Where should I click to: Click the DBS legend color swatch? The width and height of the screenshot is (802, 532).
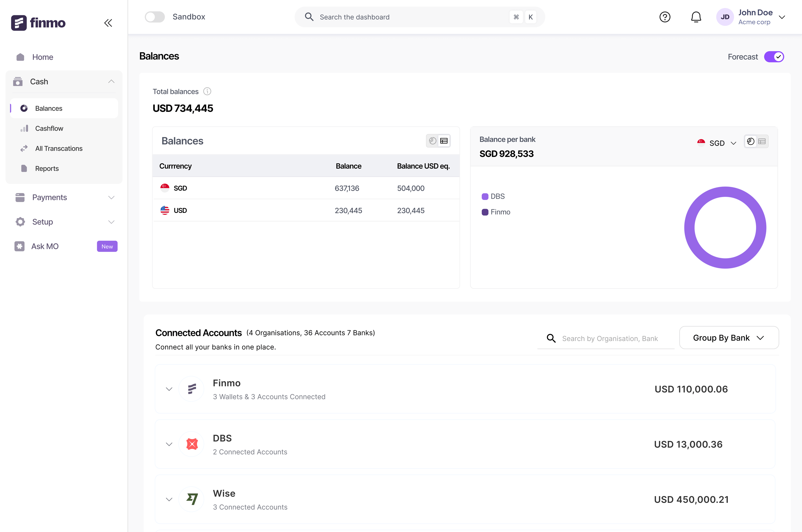pos(485,196)
